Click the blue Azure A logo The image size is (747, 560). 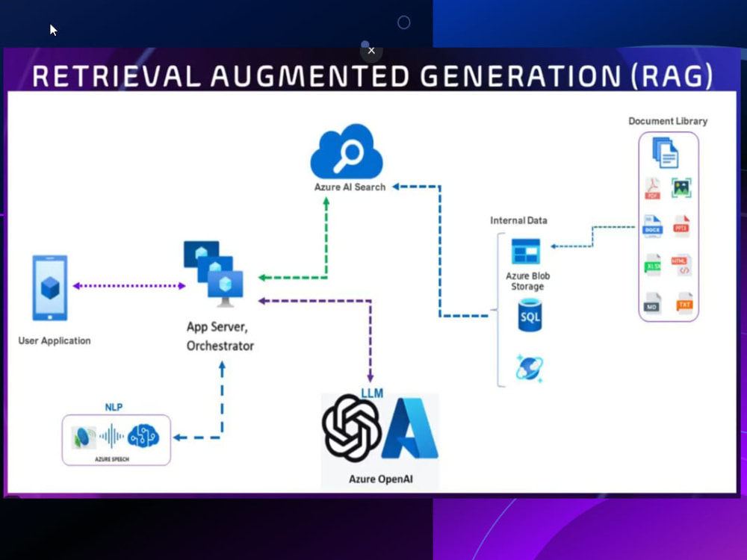coord(410,428)
